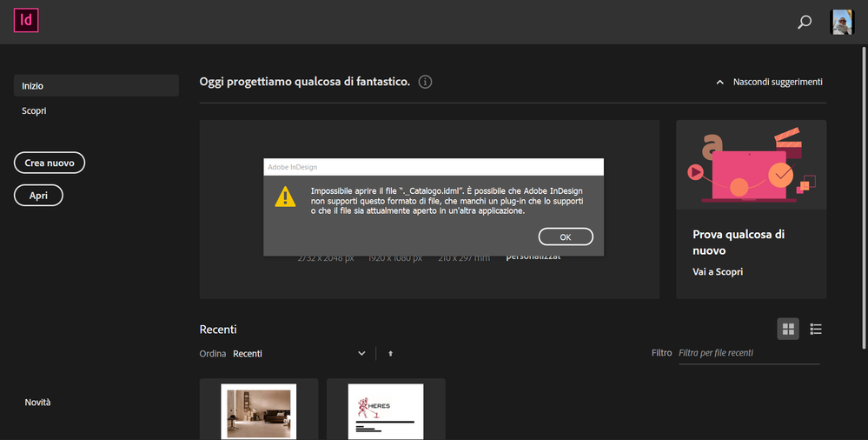Image resolution: width=868 pixels, height=440 pixels.
Task: Click the Impossibile aprire il file message
Action: [447, 201]
